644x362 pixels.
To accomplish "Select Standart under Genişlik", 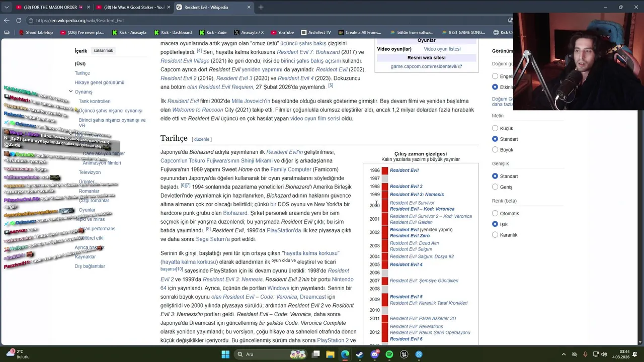I will [495, 176].
